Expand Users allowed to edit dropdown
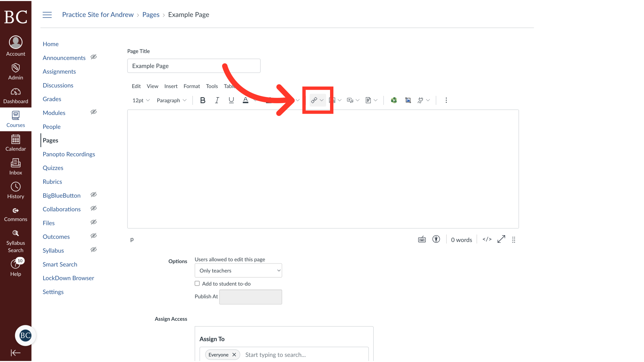This screenshot has height=362, width=644. [x=238, y=270]
